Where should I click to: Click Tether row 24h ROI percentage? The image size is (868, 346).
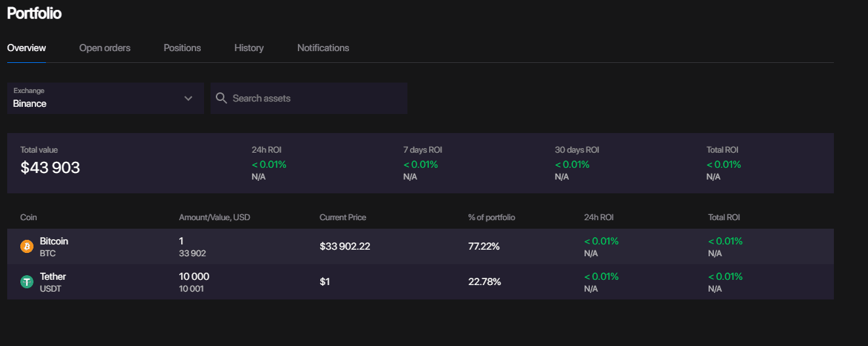coord(601,277)
